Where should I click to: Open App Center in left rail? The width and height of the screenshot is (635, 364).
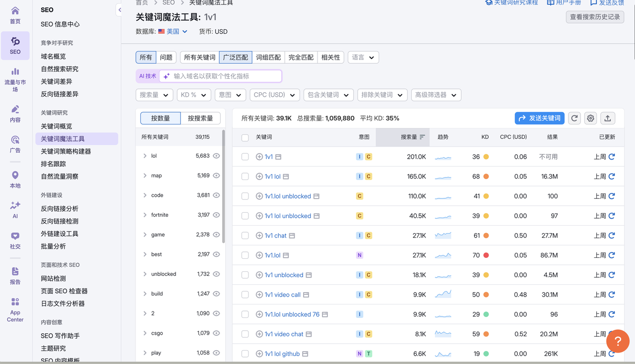coord(15,309)
